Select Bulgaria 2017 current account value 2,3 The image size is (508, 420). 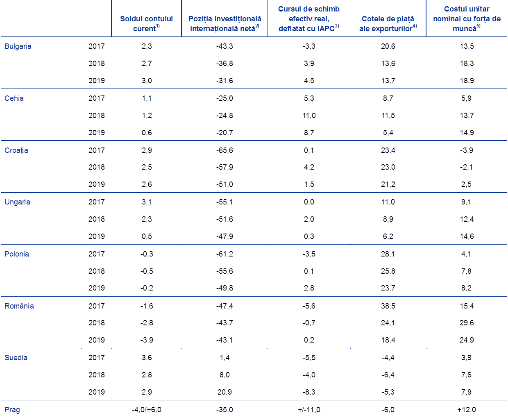coord(147,46)
